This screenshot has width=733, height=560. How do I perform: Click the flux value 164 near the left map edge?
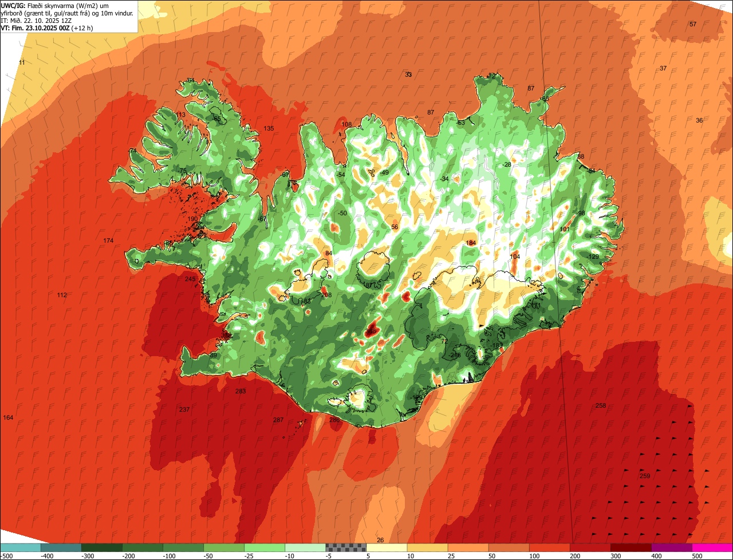click(8, 417)
